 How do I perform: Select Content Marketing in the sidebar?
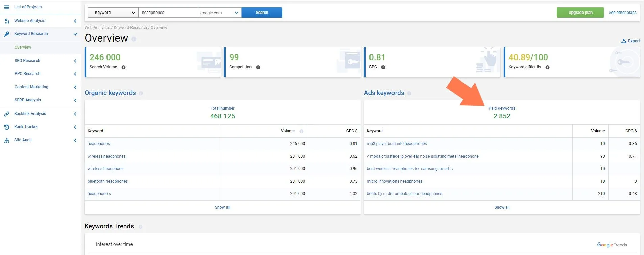pyautogui.click(x=31, y=87)
